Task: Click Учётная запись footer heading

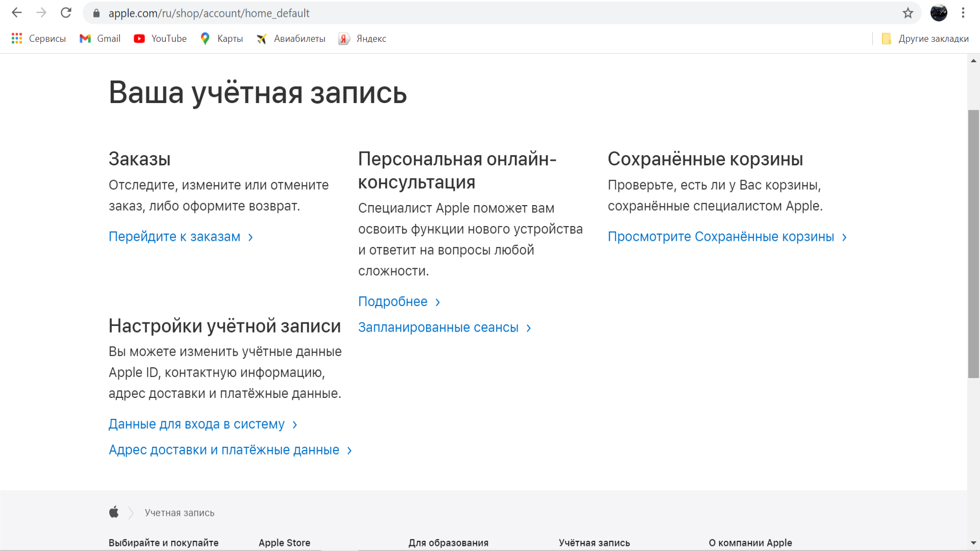Action: (594, 543)
